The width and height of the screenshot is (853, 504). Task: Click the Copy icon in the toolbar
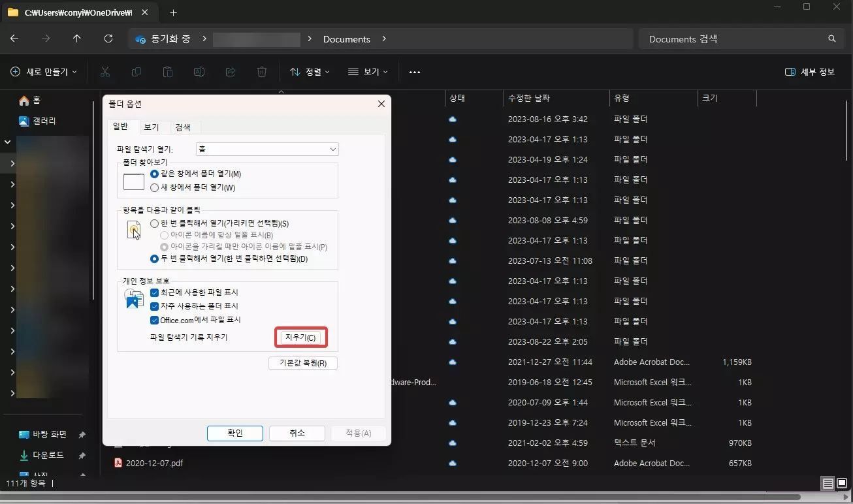[x=136, y=72]
